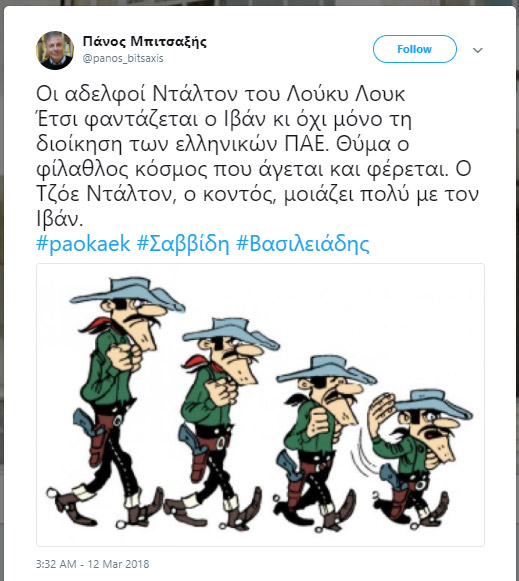Click the tweet sentence about ελληνικών ΠΑΕ
The image size is (519, 581).
tap(223, 132)
